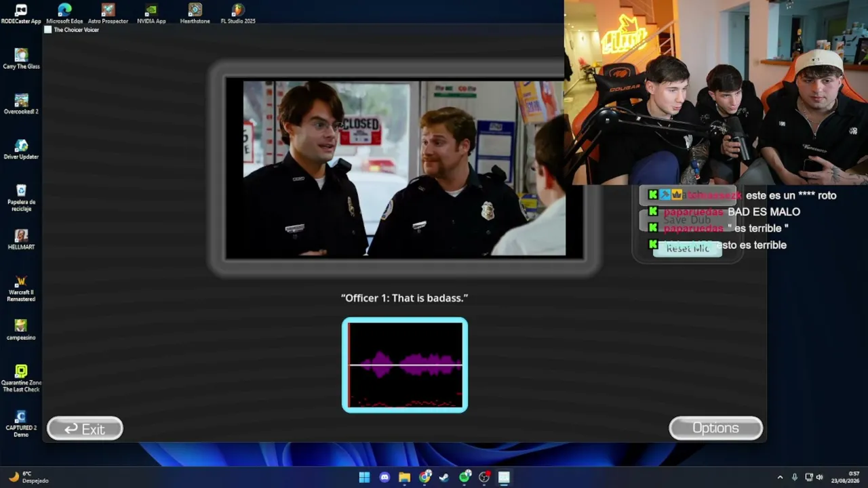Click the volume speaker icon in tray
The image size is (868, 488).
[819, 477]
